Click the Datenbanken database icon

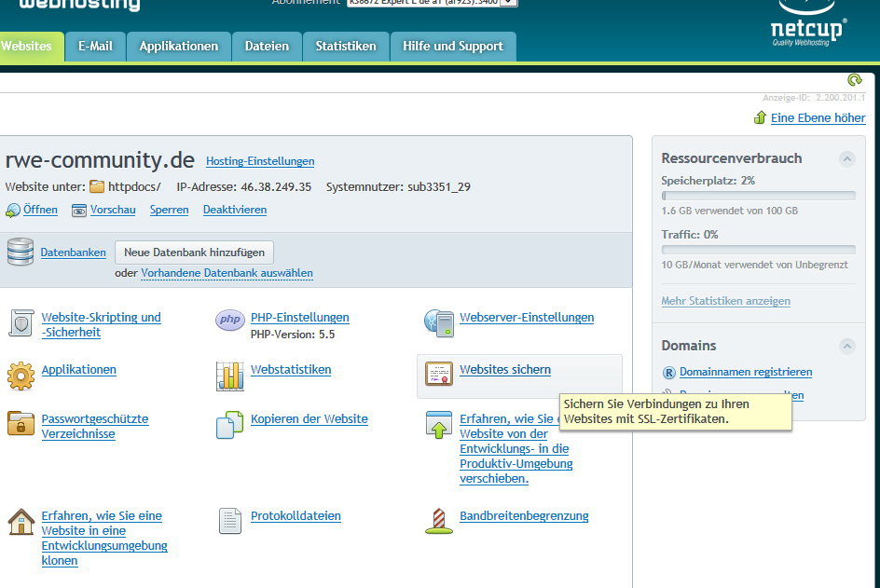pos(20,253)
